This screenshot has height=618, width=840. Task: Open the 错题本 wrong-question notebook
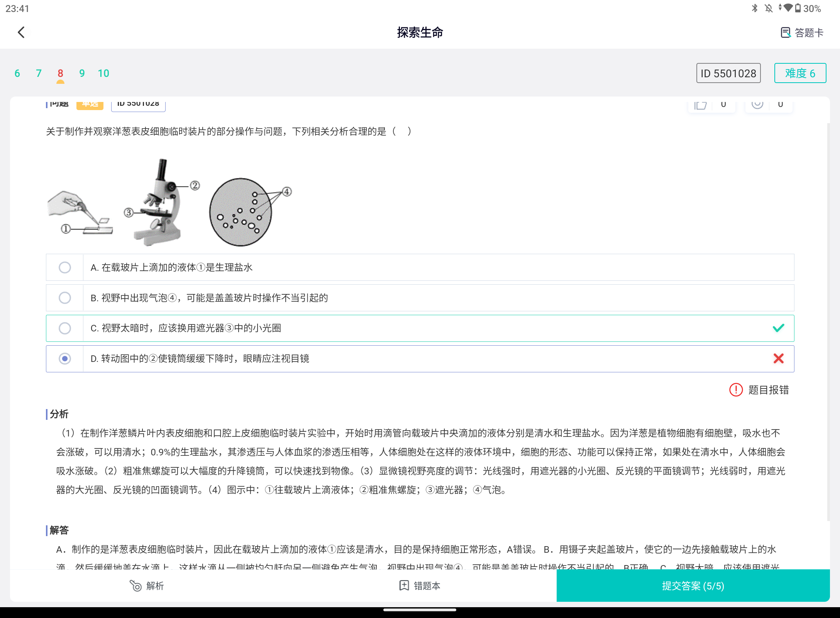coord(420,586)
